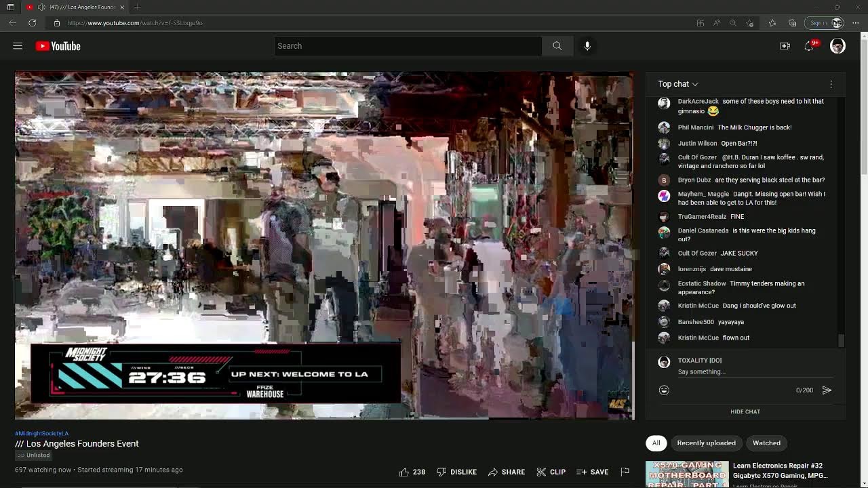Activate voice search microphone
868x488 pixels.
[587, 46]
